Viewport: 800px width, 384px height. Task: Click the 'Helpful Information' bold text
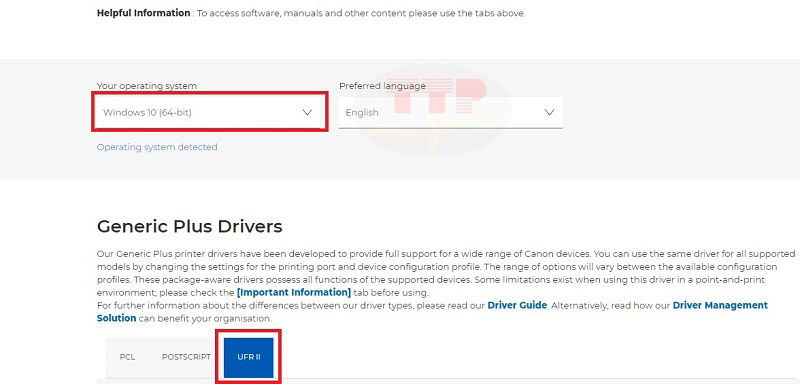pos(143,13)
